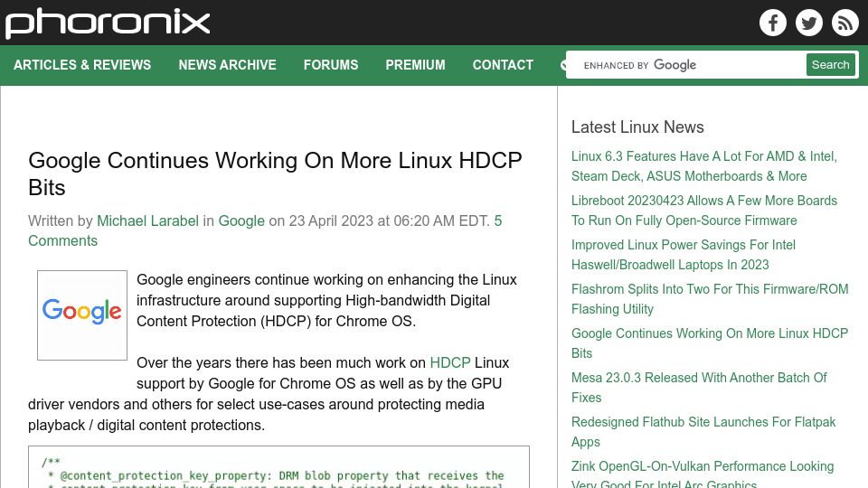
Task: Open the Premium menu item
Action: pos(415,65)
